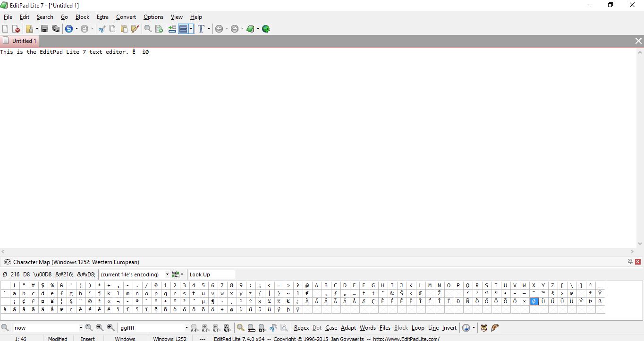The width and height of the screenshot is (644, 341).
Task: Toggle Case sensitivity in the search bar
Action: (x=331, y=327)
